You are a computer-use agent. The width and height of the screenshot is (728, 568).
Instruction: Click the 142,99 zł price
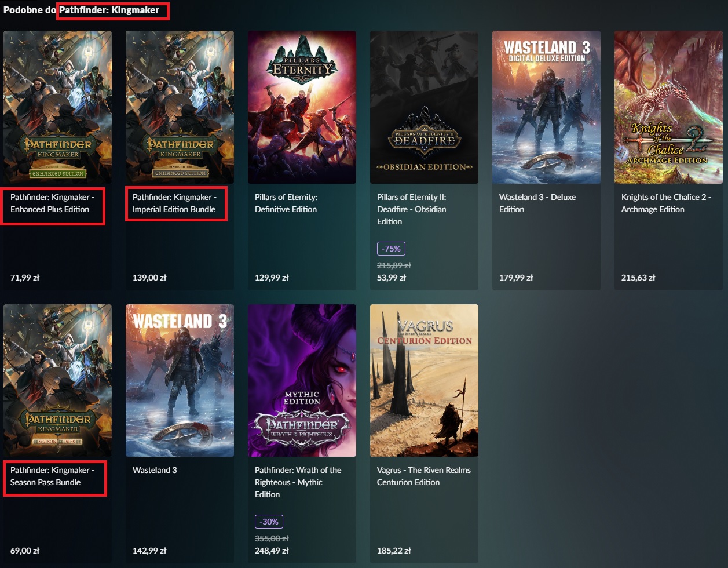[x=149, y=551]
